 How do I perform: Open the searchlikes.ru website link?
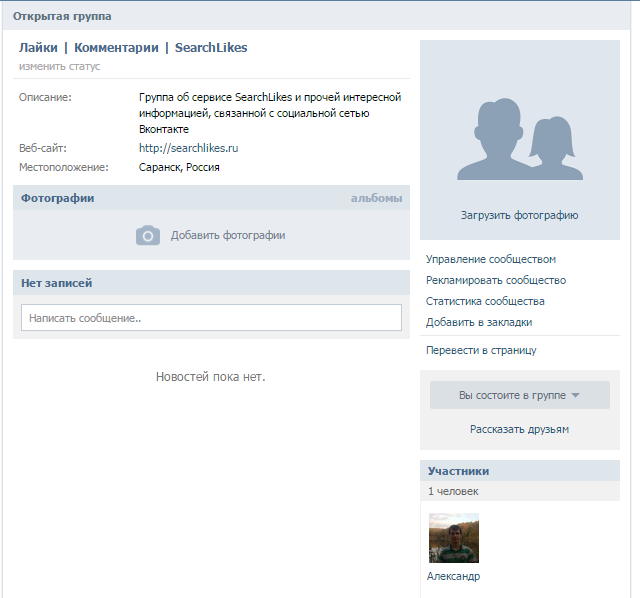coord(188,148)
